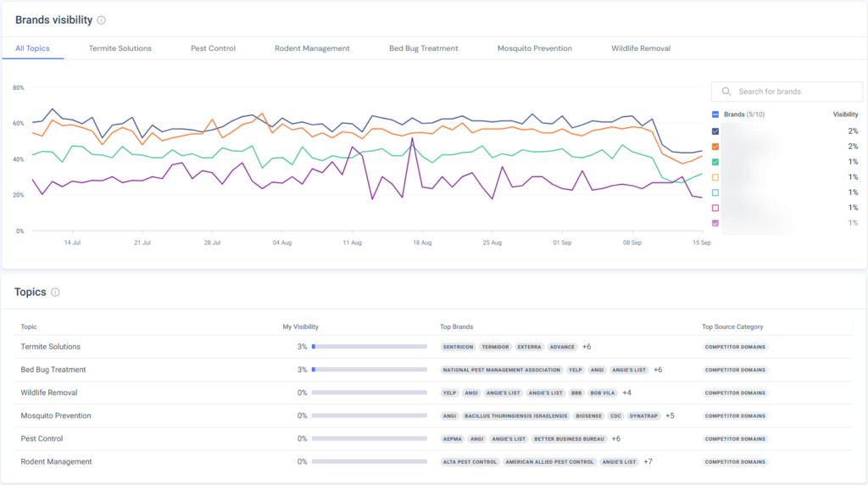The height and width of the screenshot is (485, 868).
Task: Click the info icon next to Topics heading
Action: pos(55,293)
